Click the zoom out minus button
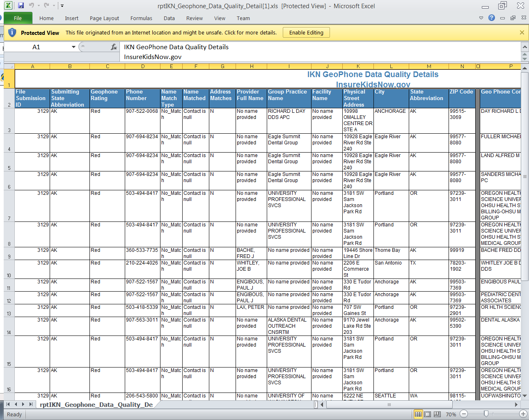Image resolution: width=529 pixels, height=420 pixels. click(x=464, y=414)
